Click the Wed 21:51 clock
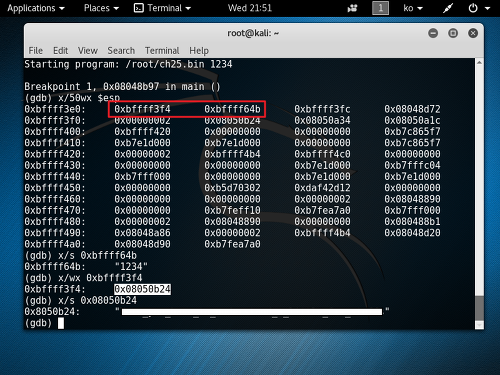 [x=250, y=8]
